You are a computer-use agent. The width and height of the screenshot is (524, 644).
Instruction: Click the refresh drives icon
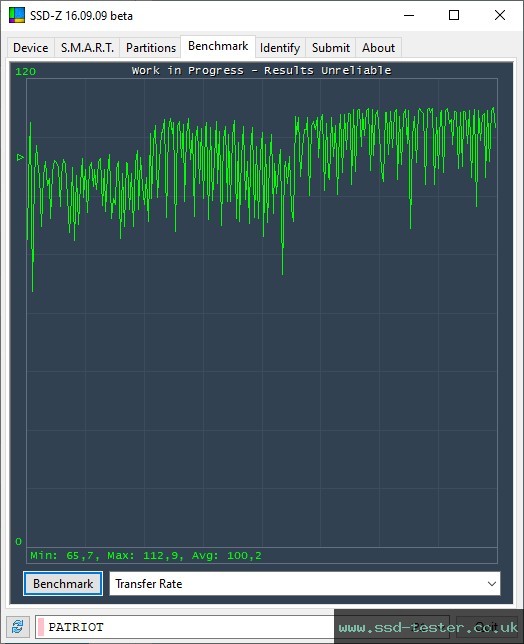(18, 627)
